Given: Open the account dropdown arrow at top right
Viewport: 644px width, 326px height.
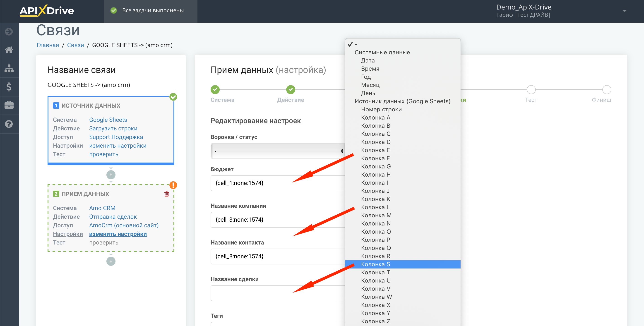Looking at the screenshot, I should click(x=624, y=11).
